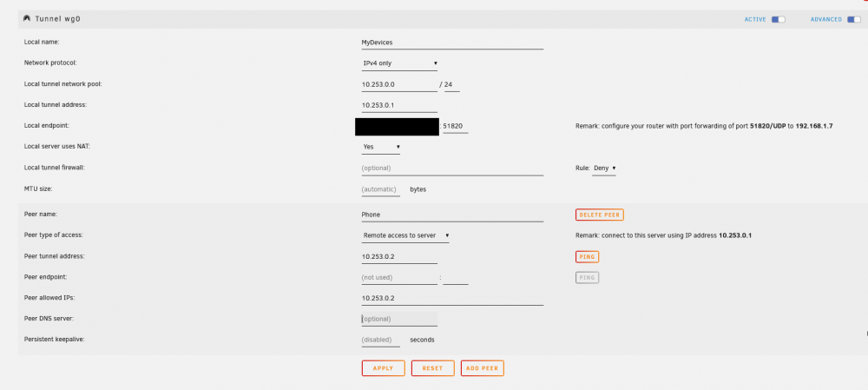Click the APPLY button
Viewport: 868px width, 390px height.
[383, 368]
